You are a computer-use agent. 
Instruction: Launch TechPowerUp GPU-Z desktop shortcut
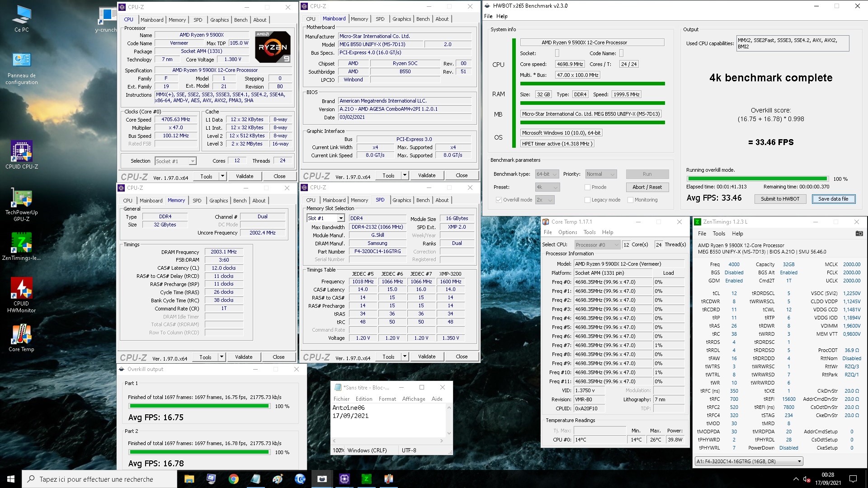(x=21, y=205)
